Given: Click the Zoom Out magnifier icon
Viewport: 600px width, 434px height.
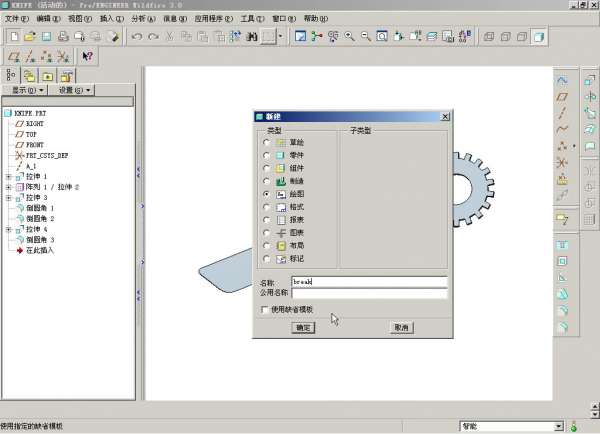Looking at the screenshot, I should pos(366,37).
